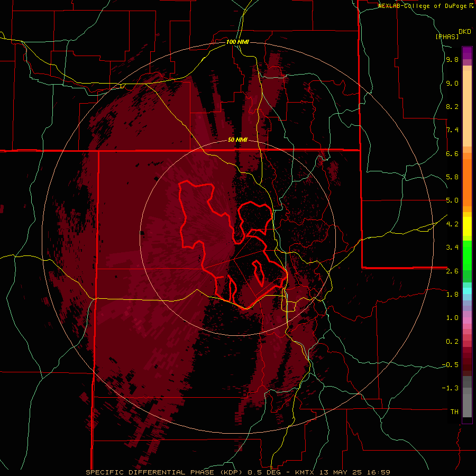The height and width of the screenshot is (476, 476).
Task: Select the 6.6 legend value
Action: click(x=452, y=153)
